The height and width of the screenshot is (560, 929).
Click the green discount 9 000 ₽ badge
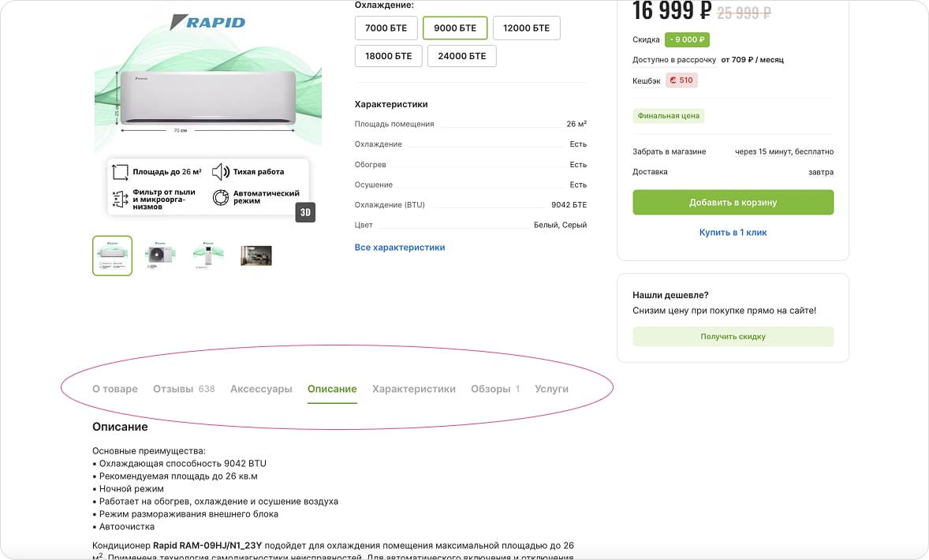point(687,39)
